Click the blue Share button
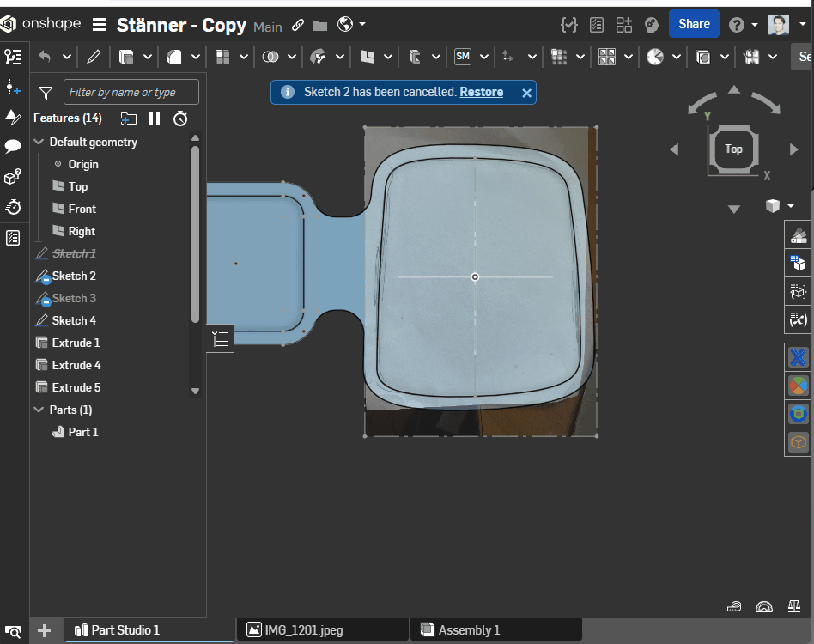This screenshot has height=644, width=814. 694,24
